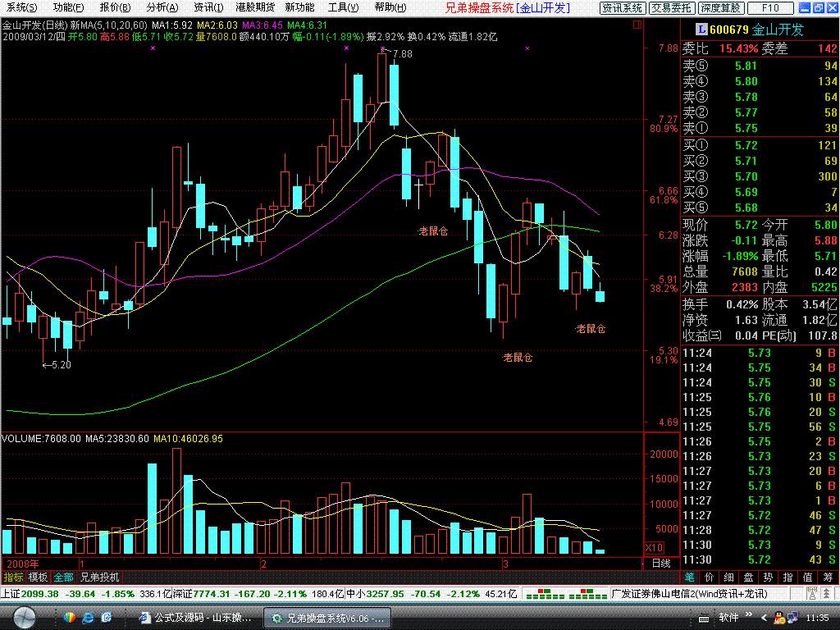
Task: Click the 深度算股 button
Action: pyautogui.click(x=721, y=8)
